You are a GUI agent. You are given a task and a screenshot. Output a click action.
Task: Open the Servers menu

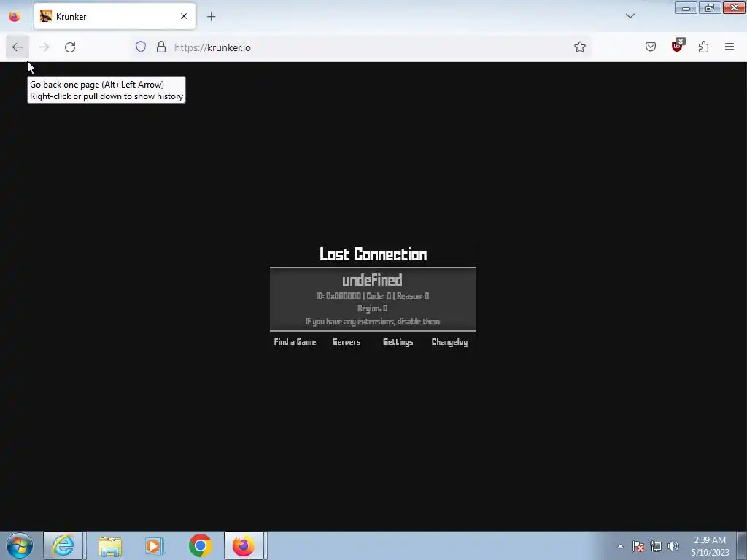(x=347, y=342)
